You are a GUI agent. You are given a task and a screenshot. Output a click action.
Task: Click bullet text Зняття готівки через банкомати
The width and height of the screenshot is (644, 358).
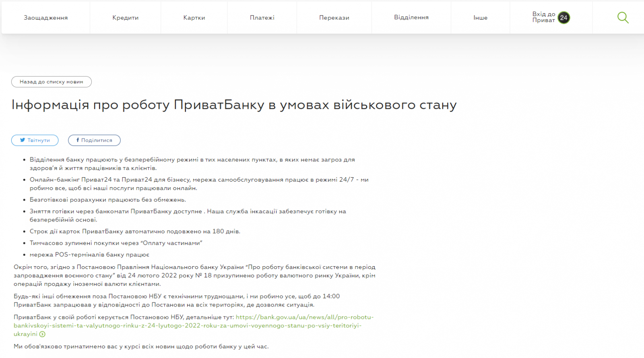(x=188, y=215)
